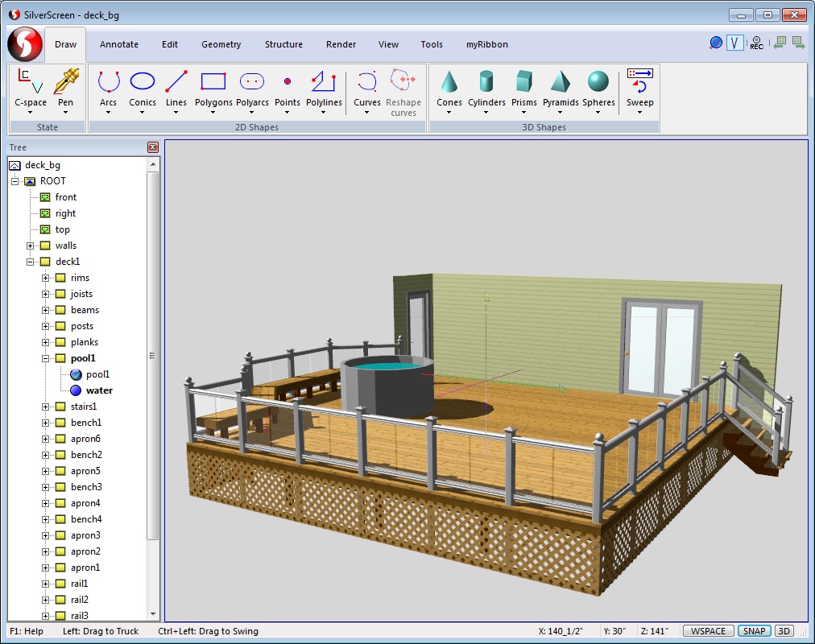Switch to the Geometry ribbon tab

click(x=221, y=44)
